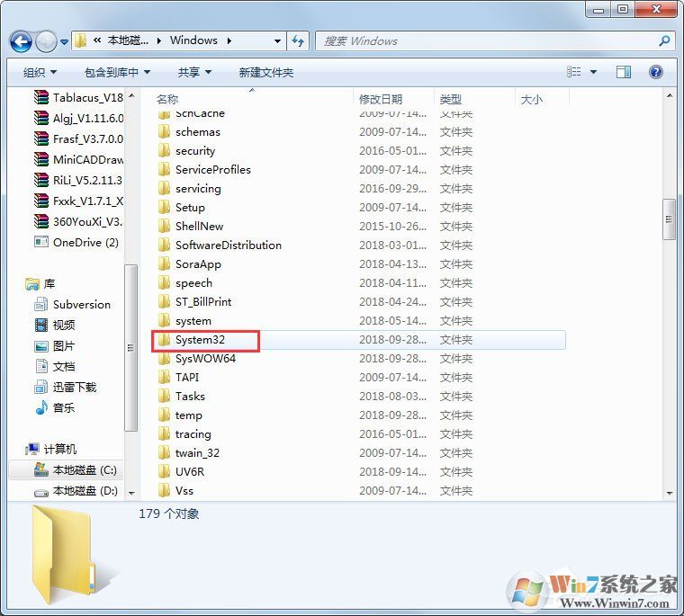Click the search magnifier icon
Viewport: 684px width, 616px height.
[664, 41]
